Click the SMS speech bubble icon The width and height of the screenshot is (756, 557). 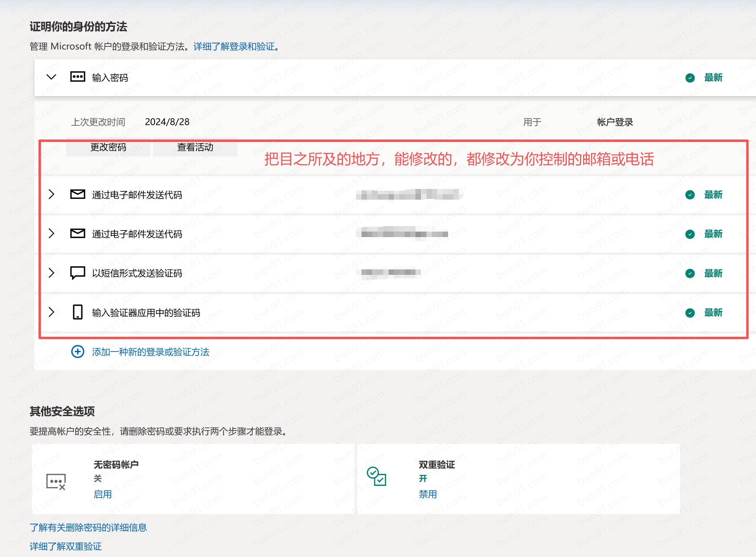tap(78, 273)
